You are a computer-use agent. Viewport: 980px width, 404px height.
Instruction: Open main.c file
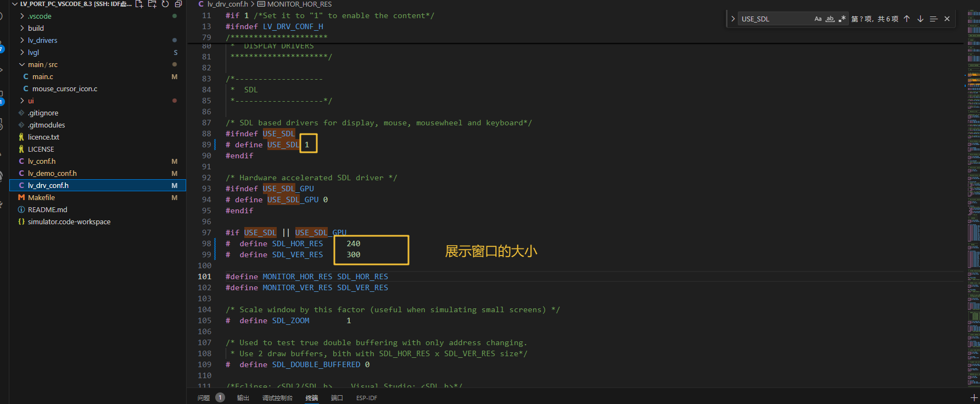click(98, 76)
